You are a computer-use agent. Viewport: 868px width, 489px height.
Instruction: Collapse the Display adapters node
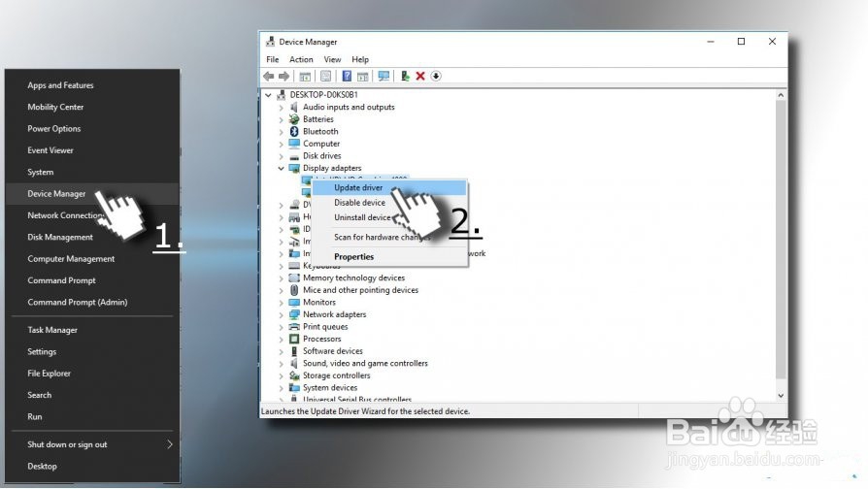coord(282,168)
